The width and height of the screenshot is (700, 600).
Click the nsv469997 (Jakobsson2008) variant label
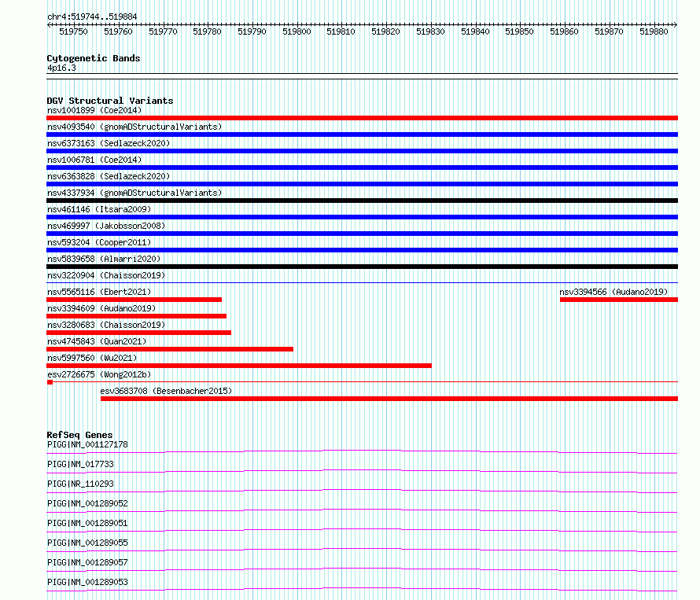click(x=106, y=226)
